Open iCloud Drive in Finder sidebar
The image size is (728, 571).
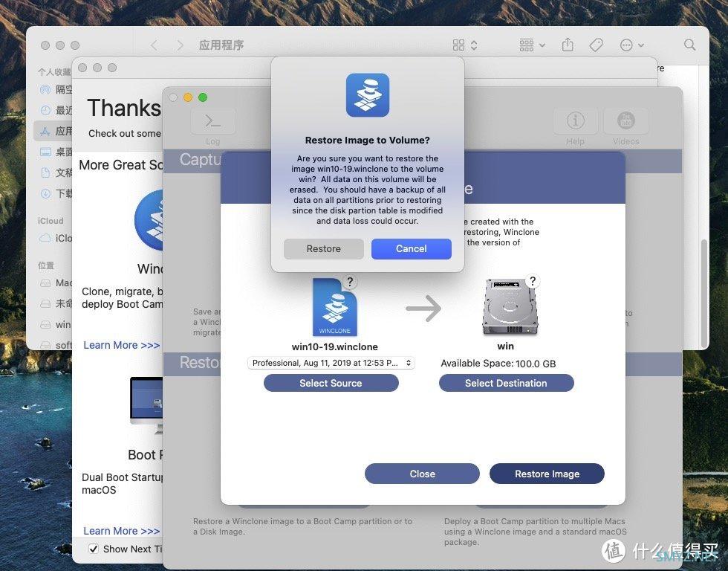(x=56, y=239)
